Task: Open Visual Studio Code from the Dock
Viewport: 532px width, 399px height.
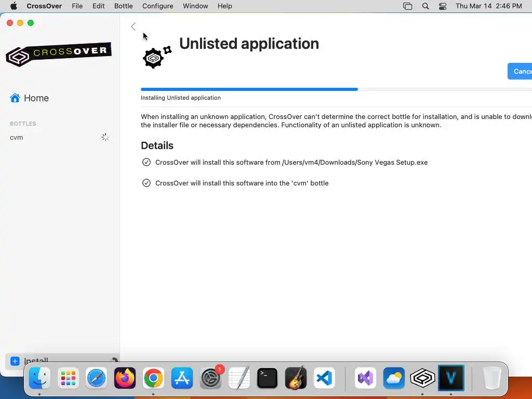Action: pos(324,378)
